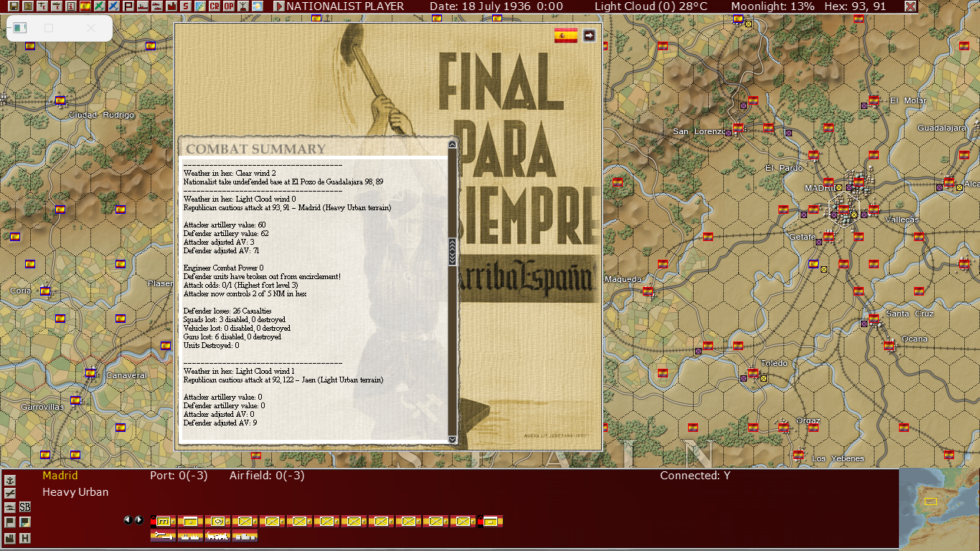The width and height of the screenshot is (980, 551).
Task: Click the save game floppy disk icon
Action: click(x=14, y=6)
